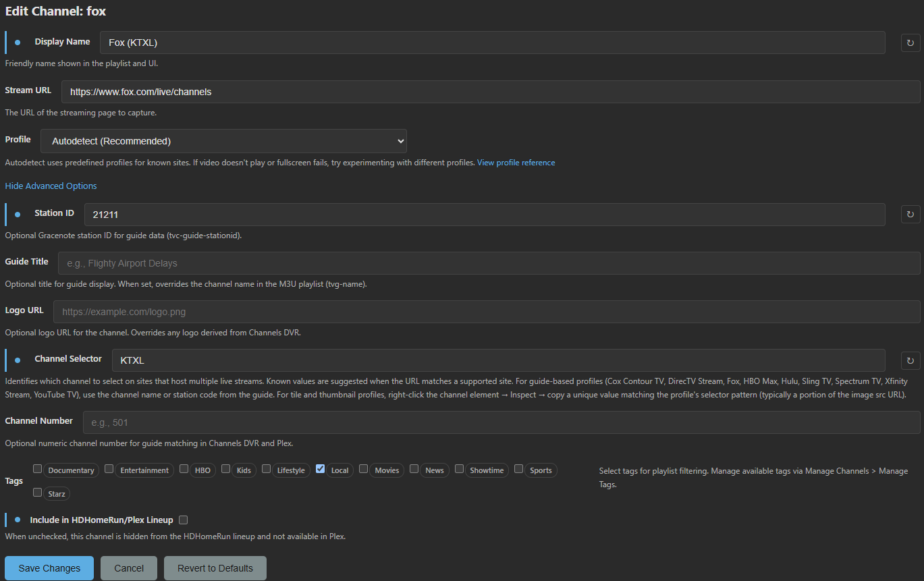This screenshot has height=581, width=924.
Task: Click the Entertainment tag label pill
Action: (144, 470)
